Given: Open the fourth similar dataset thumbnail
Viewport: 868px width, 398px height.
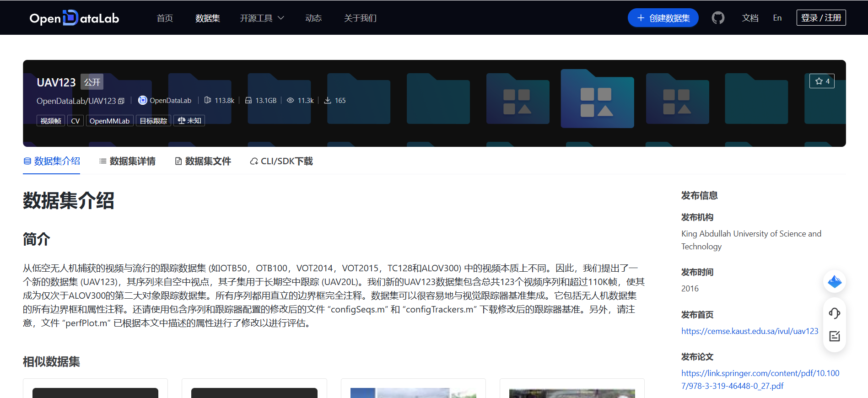Looking at the screenshot, I should (572, 393).
